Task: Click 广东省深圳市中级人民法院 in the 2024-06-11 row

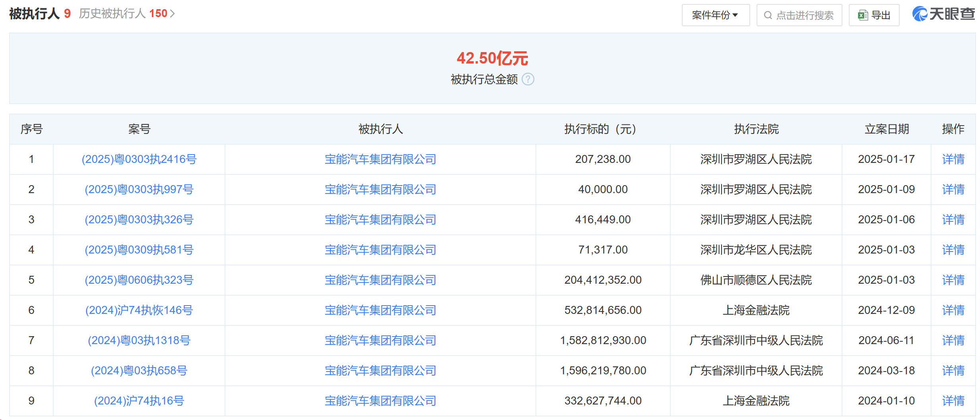Action: pyautogui.click(x=756, y=341)
